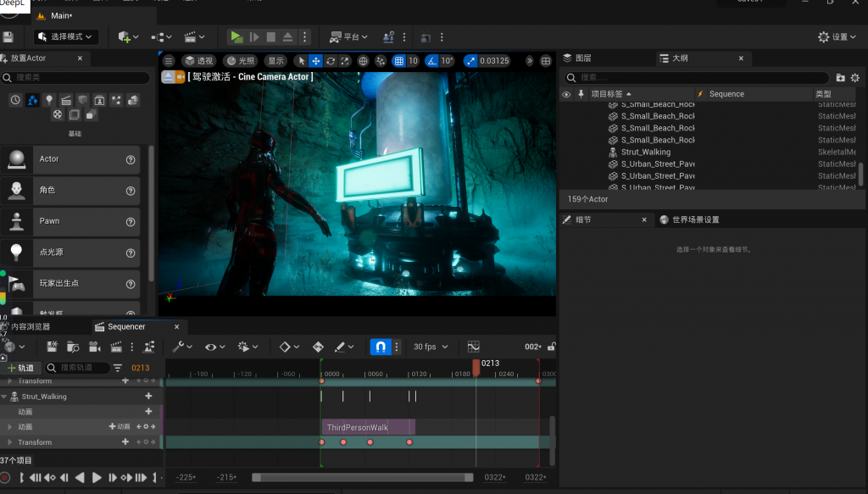This screenshot has width=868, height=494.
Task: Toggle rotation angle snapping
Action: tap(431, 61)
